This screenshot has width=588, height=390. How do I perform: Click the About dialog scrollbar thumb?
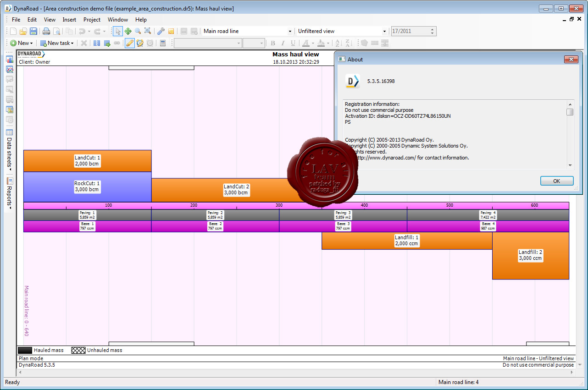(x=570, y=112)
